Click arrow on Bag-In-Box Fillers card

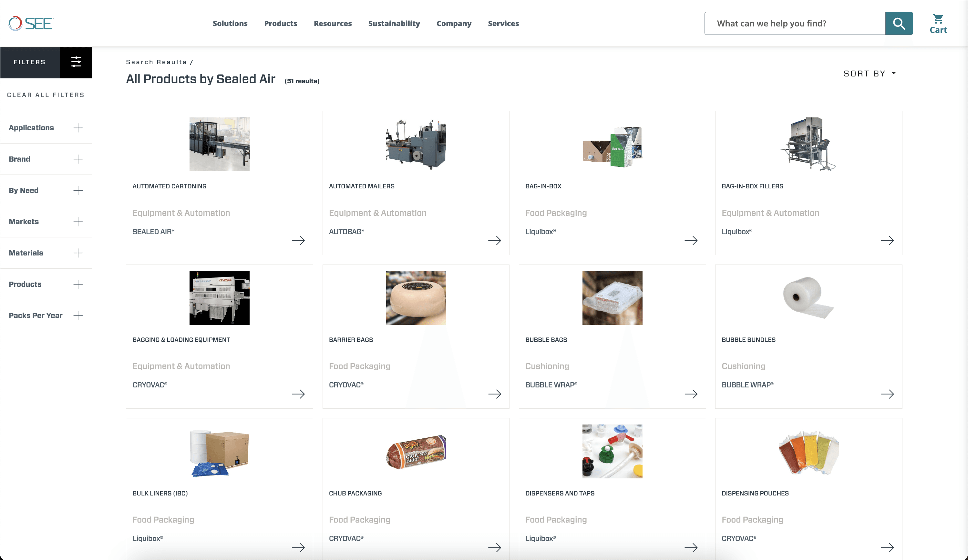point(887,241)
